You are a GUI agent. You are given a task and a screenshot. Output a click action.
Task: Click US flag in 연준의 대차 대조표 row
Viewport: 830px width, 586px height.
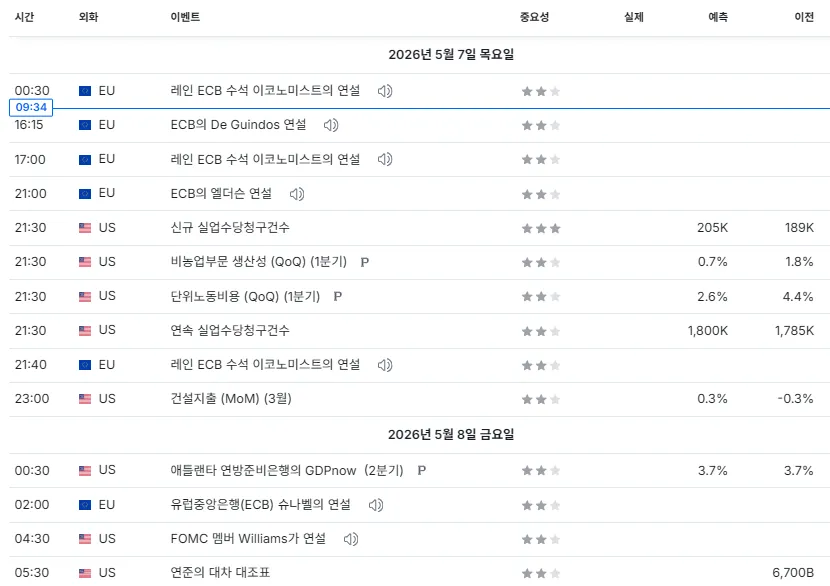85,573
